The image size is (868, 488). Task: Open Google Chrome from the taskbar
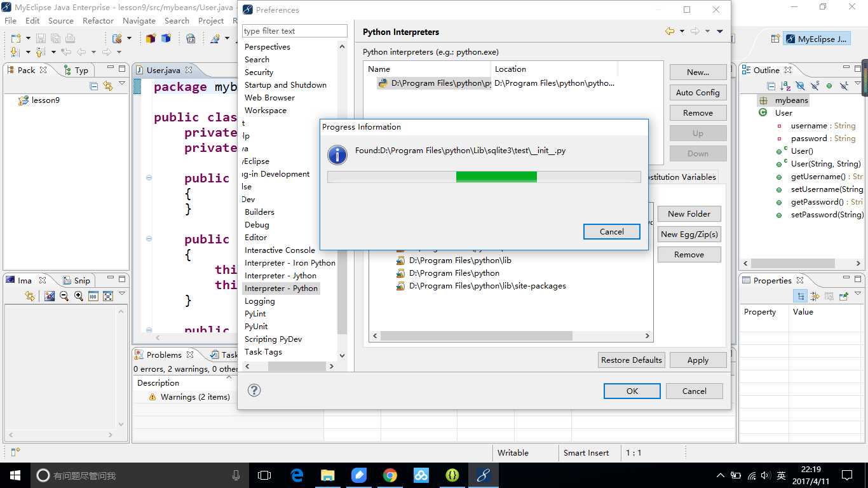pyautogui.click(x=390, y=475)
